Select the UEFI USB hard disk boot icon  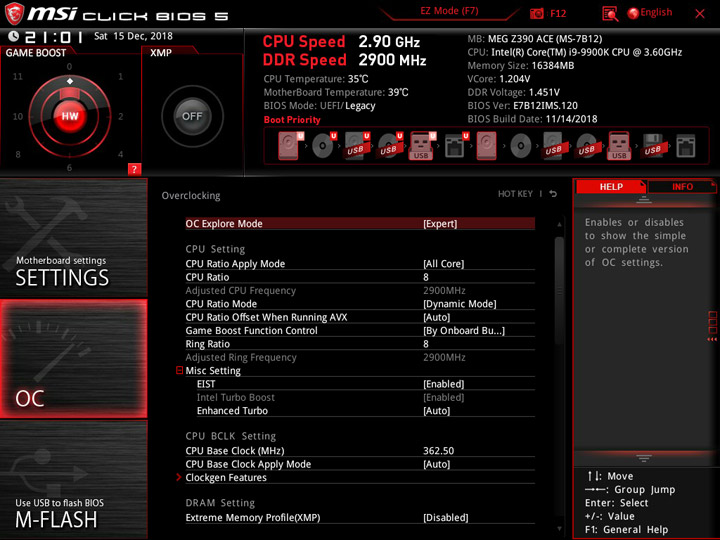pyautogui.click(x=357, y=146)
